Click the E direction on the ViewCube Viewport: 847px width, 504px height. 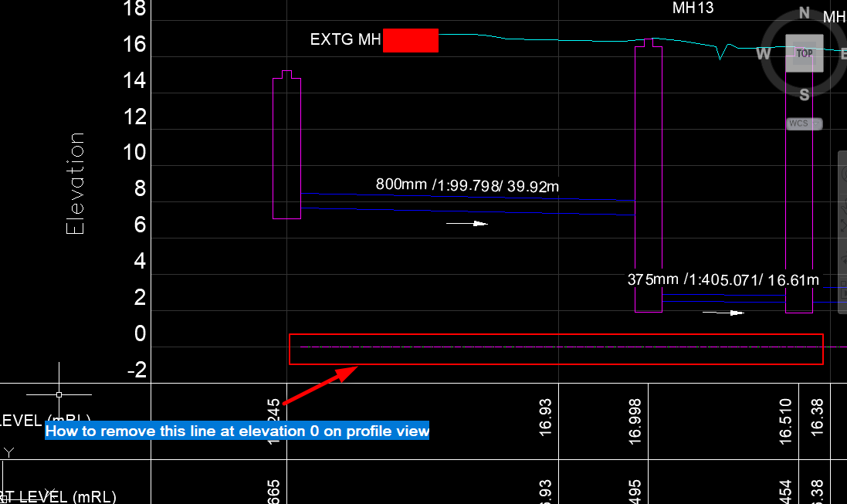tap(843, 53)
